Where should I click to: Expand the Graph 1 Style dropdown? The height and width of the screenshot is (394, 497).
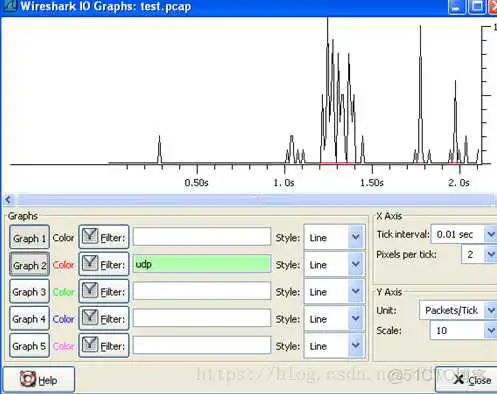click(334, 237)
